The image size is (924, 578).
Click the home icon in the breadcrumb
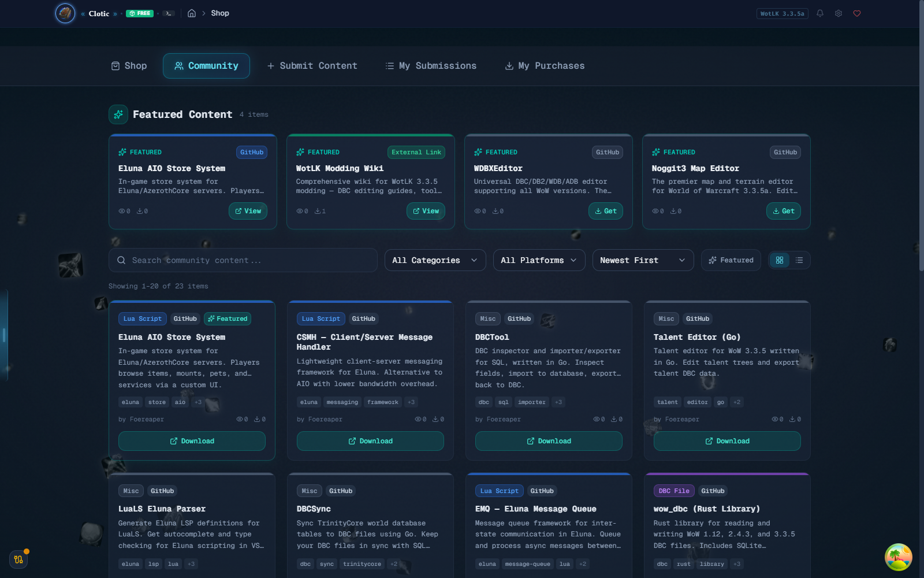click(191, 13)
